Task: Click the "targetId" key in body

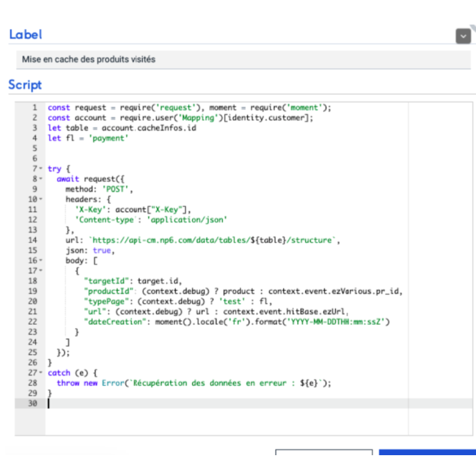Action: (x=108, y=281)
